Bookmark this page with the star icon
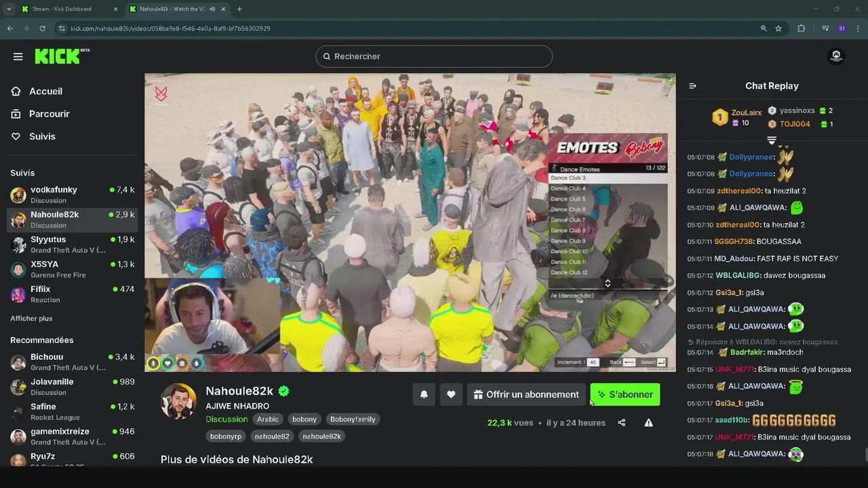 [778, 28]
